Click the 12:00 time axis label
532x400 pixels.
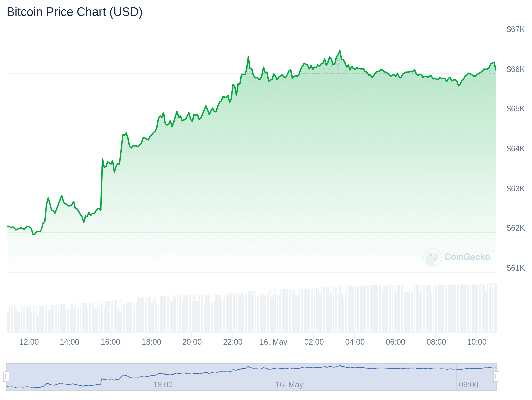(x=29, y=342)
